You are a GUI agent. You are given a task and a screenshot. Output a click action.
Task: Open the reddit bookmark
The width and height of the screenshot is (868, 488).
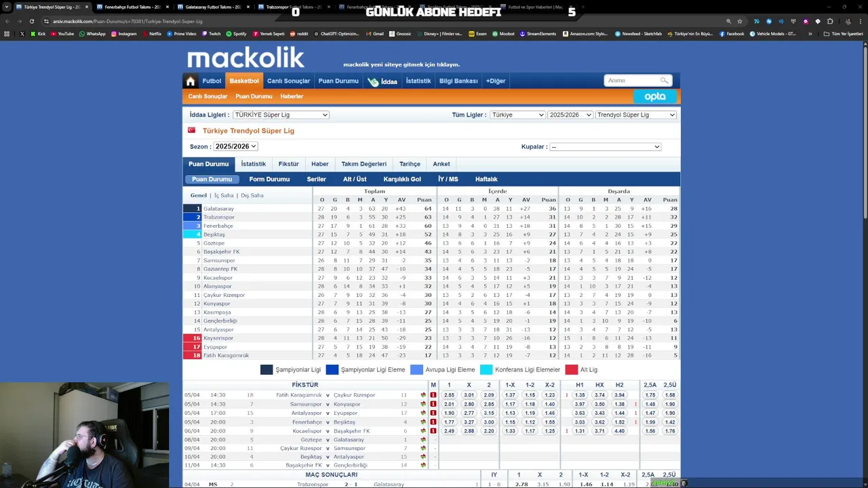299,34
